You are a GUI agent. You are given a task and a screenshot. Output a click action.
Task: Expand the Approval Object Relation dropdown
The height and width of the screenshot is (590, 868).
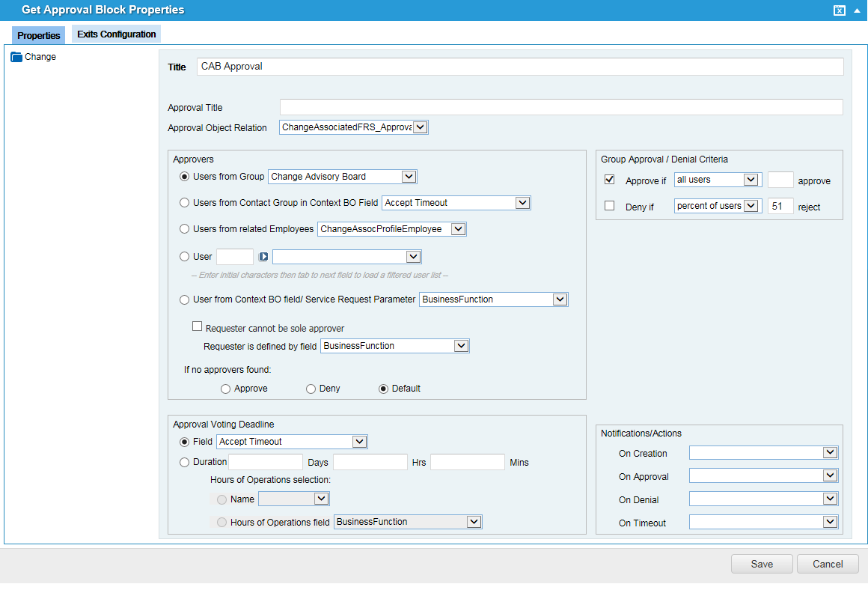coord(420,127)
